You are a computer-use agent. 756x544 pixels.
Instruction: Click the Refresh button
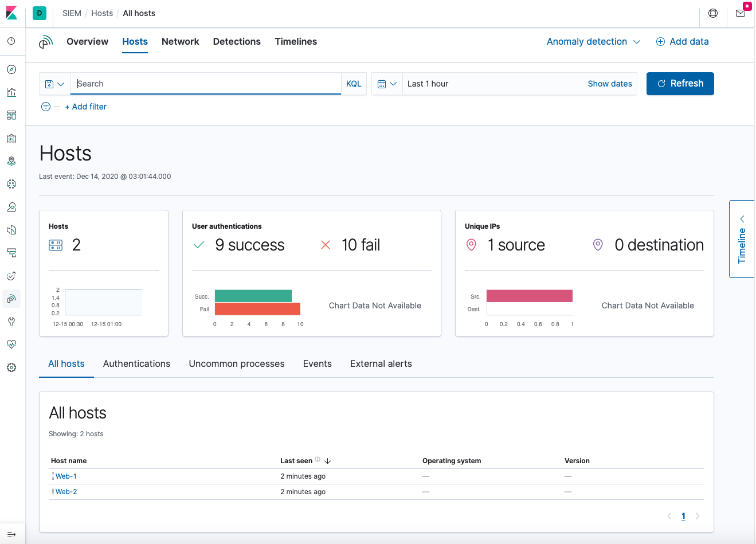click(680, 84)
